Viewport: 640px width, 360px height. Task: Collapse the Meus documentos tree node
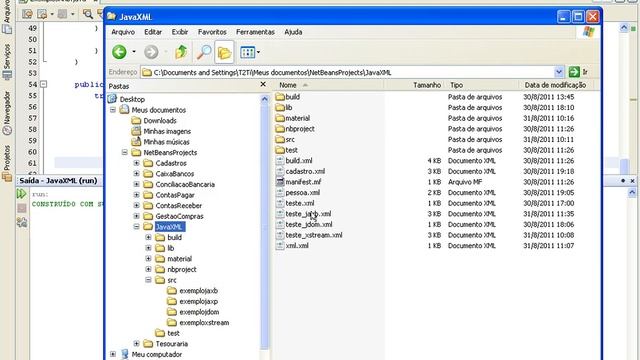[x=113, y=110]
